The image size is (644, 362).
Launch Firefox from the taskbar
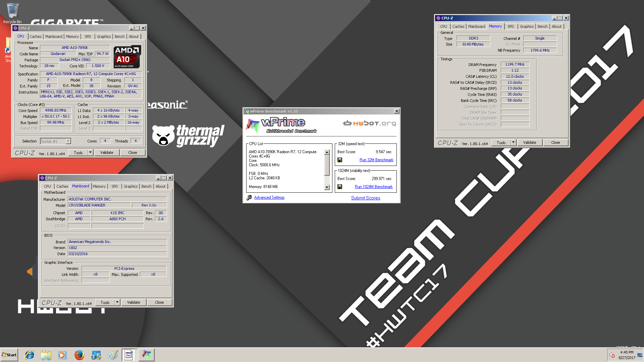[x=79, y=355]
